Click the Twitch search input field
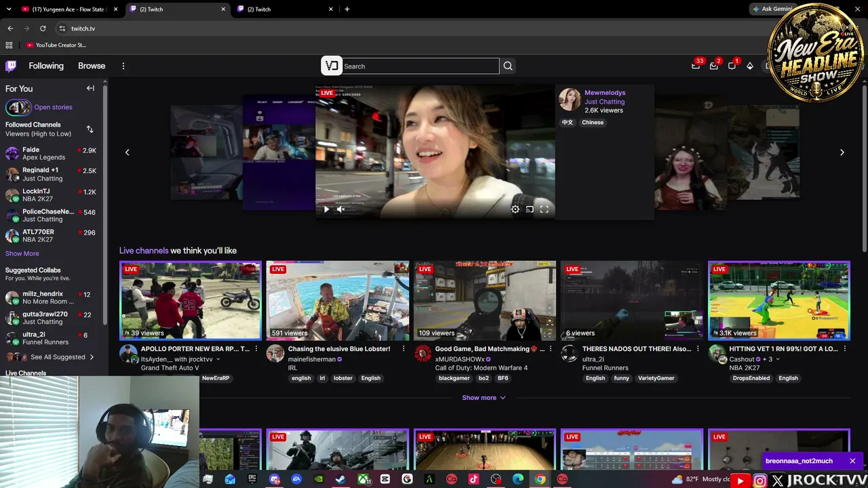 click(420, 66)
